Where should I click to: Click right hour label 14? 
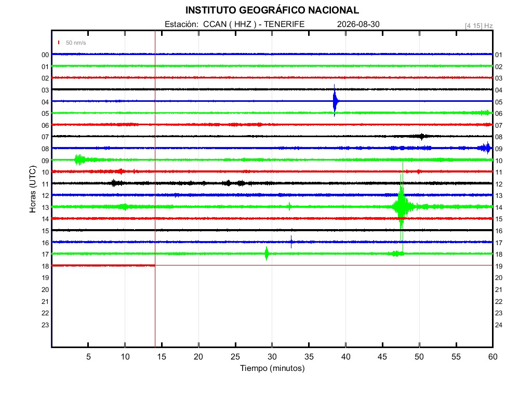coord(499,208)
